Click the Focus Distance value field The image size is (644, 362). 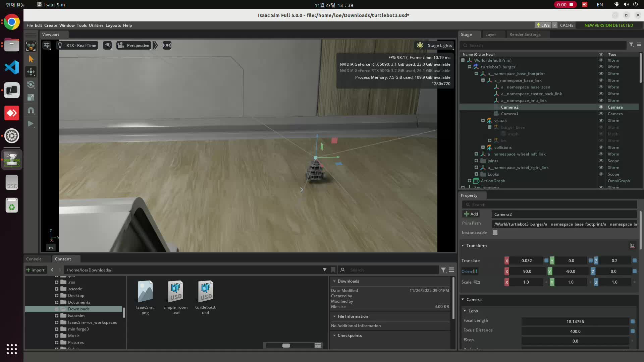coord(575,331)
